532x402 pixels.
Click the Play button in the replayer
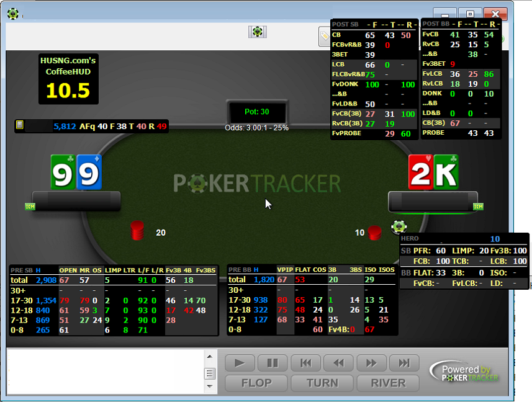click(240, 363)
